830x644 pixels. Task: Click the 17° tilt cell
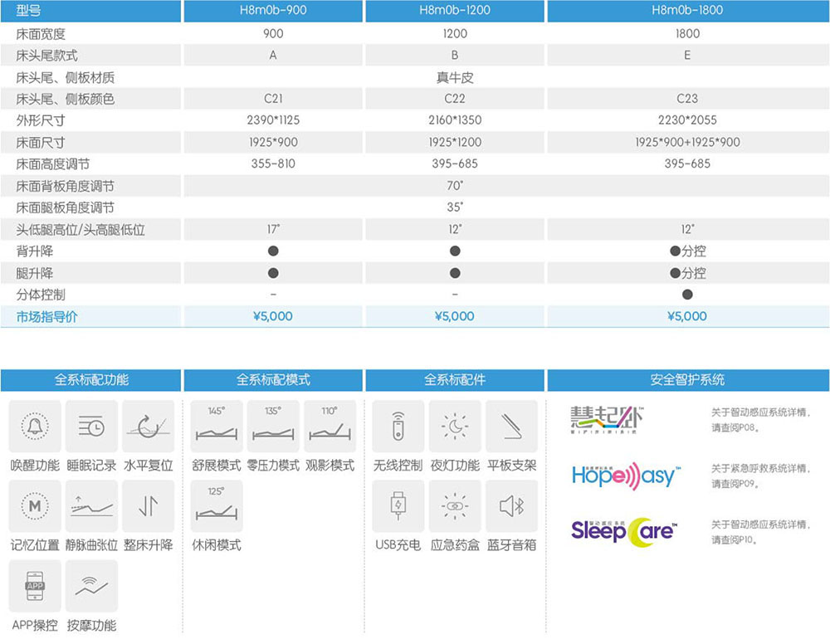273,229
